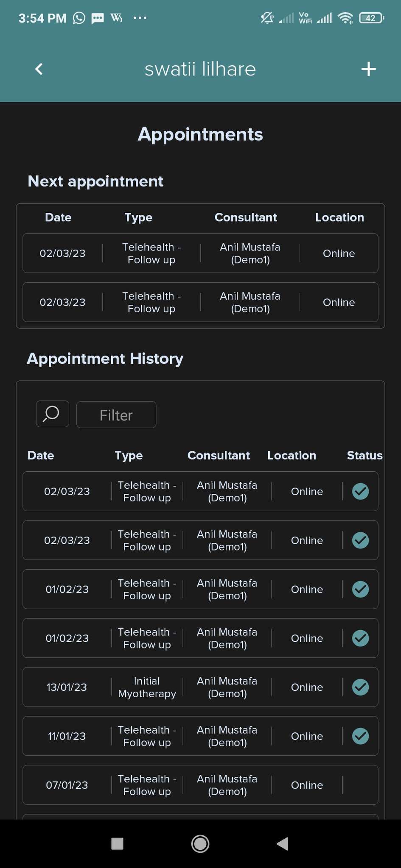401x868 pixels.
Task: Click status checkmark of first history row
Action: coord(360,491)
